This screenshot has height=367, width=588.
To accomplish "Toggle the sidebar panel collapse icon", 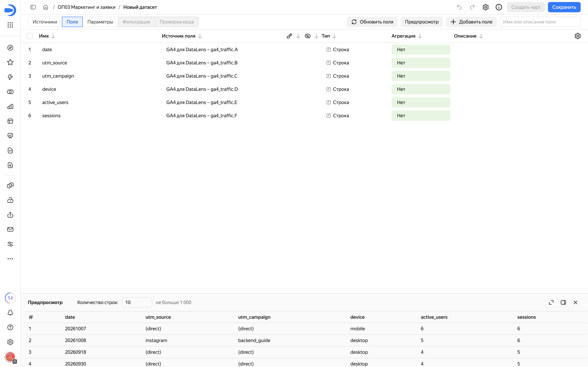I will 33,7.
